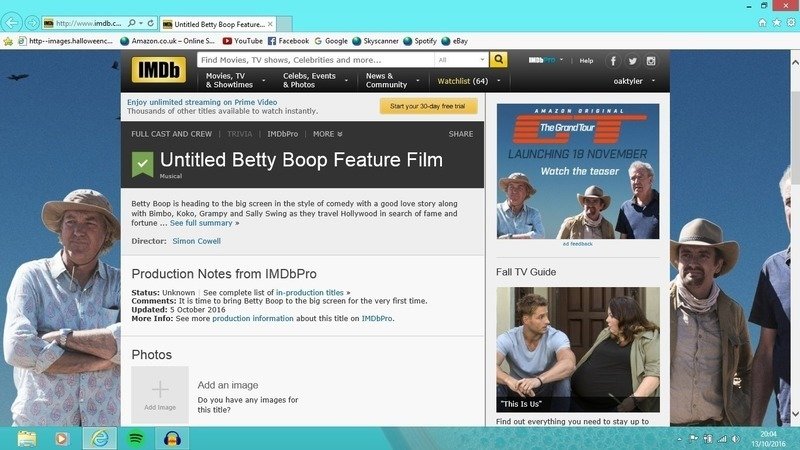The height and width of the screenshot is (450, 800).
Task: Expand the oaktyler account dropdown
Action: 634,81
